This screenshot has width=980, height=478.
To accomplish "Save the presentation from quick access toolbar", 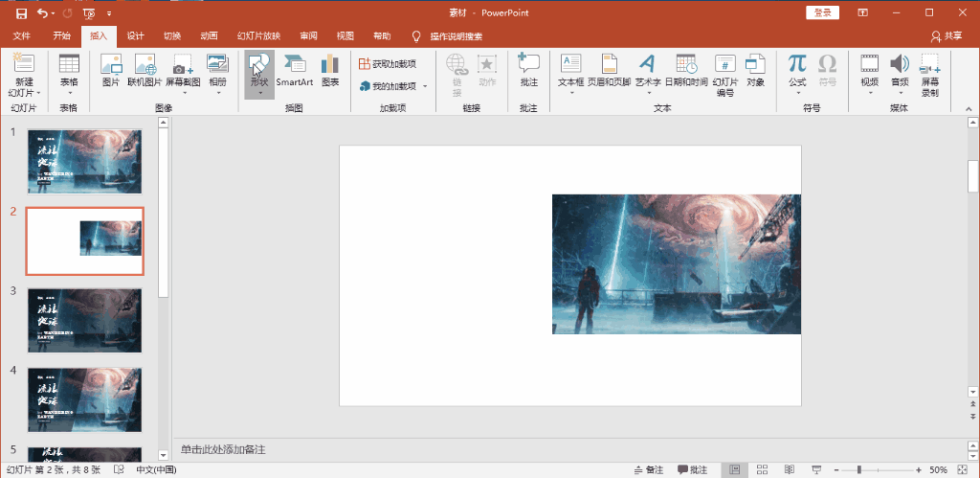I will click(21, 13).
